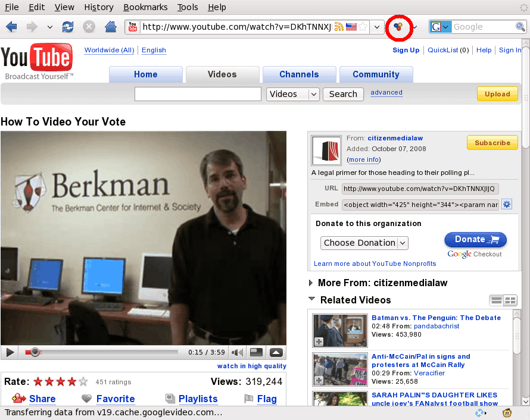Click the Stop loading icon
The image size is (530, 420).
89,27
